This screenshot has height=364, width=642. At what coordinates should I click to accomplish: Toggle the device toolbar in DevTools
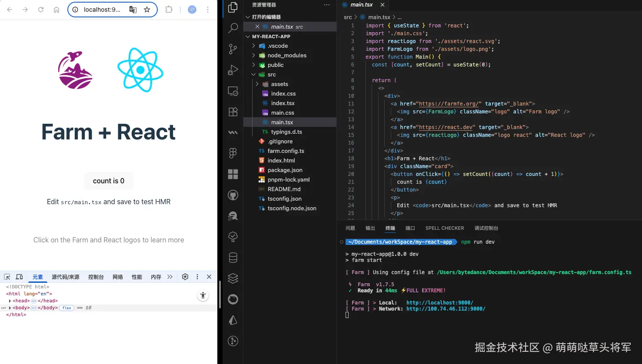tap(19, 277)
